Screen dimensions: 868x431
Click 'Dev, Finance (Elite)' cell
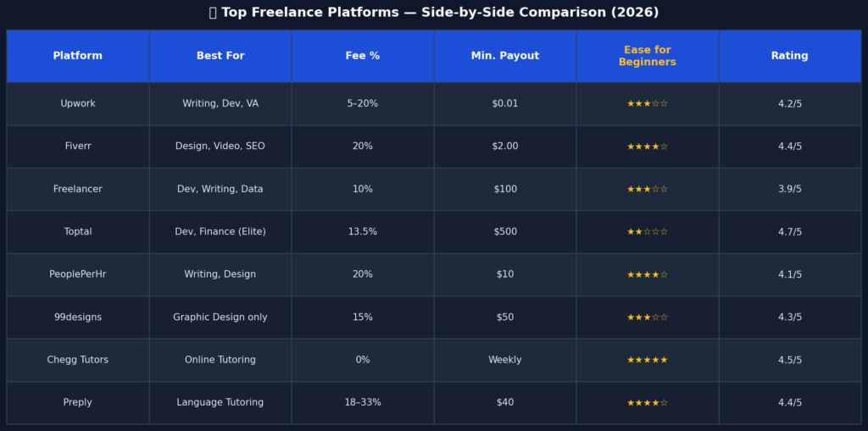click(x=220, y=232)
